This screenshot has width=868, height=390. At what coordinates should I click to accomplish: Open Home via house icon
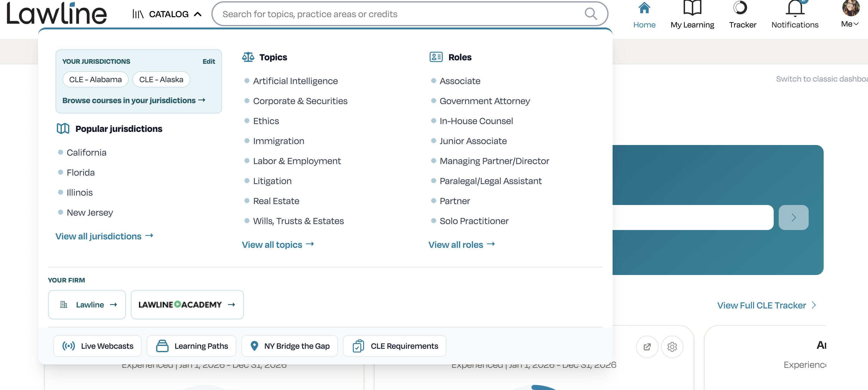point(644,8)
